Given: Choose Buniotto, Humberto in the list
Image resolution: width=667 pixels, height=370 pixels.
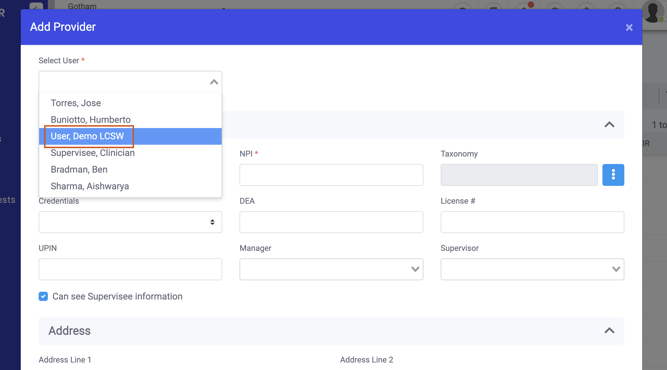Looking at the screenshot, I should click(130, 120).
